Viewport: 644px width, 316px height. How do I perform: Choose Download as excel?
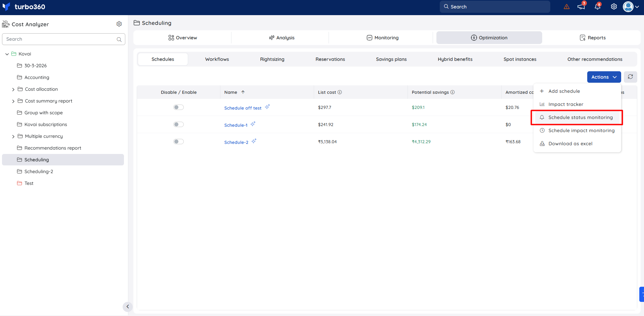(x=577, y=144)
